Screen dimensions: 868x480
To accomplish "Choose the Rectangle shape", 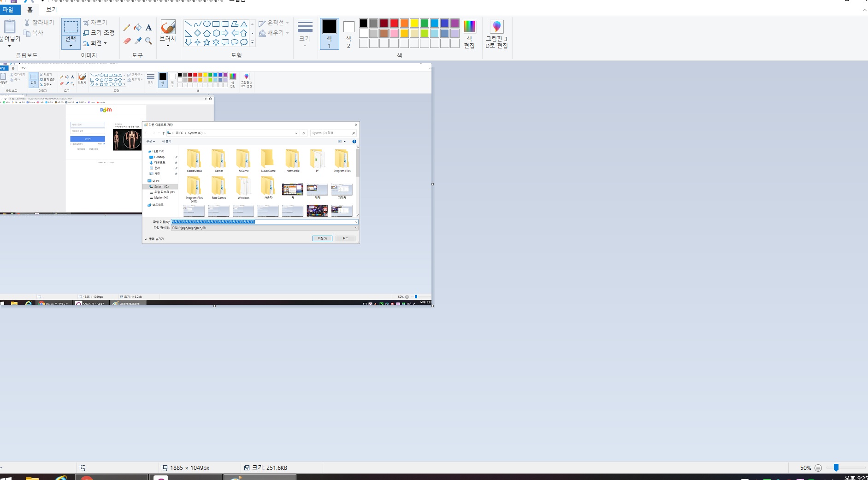I will click(216, 24).
